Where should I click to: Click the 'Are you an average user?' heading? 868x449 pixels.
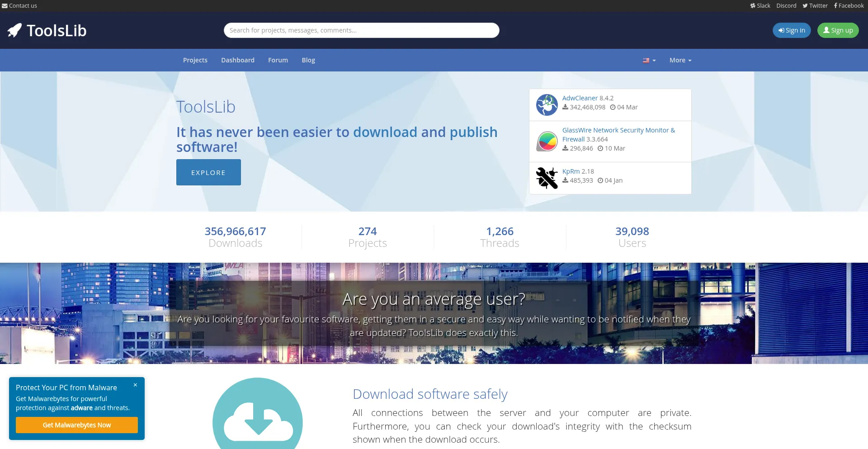tap(434, 299)
